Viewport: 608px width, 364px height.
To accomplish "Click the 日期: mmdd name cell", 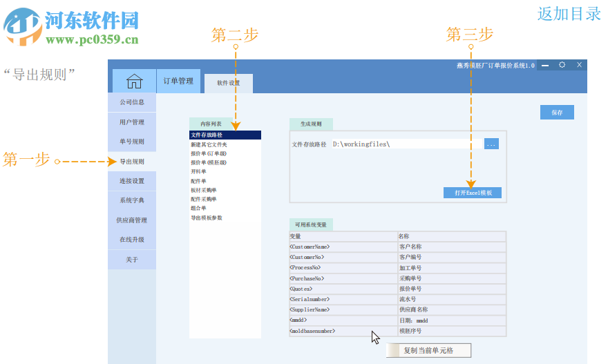I will (x=452, y=320).
